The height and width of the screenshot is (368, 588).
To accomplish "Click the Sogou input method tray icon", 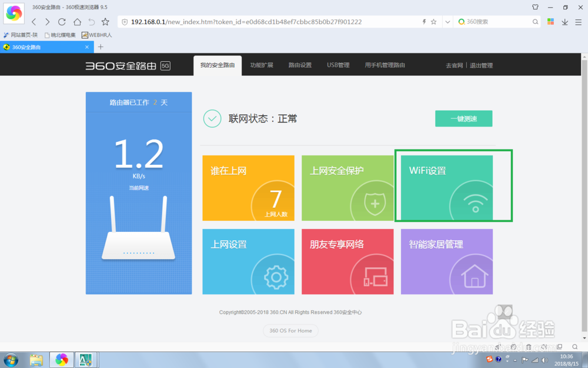I will click(x=489, y=359).
